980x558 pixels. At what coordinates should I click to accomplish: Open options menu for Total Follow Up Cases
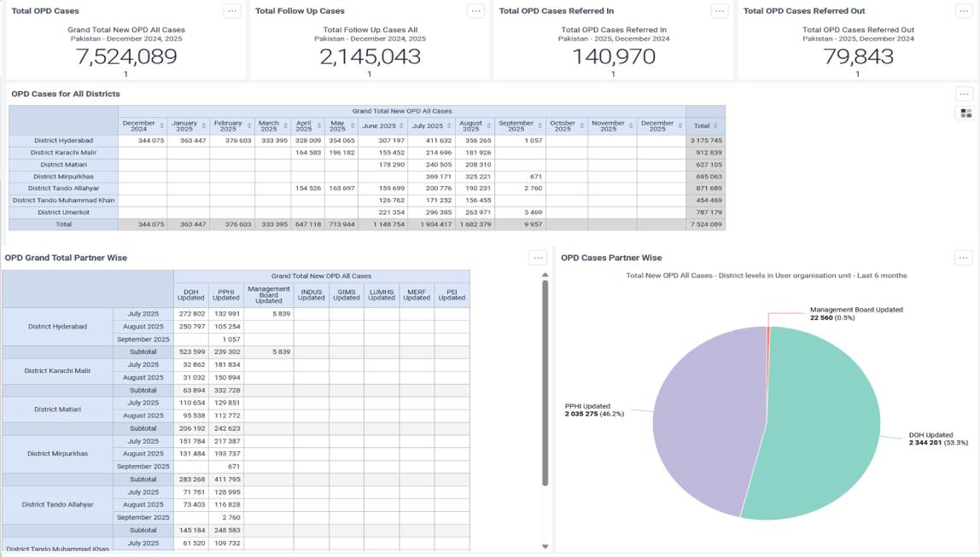point(476,11)
